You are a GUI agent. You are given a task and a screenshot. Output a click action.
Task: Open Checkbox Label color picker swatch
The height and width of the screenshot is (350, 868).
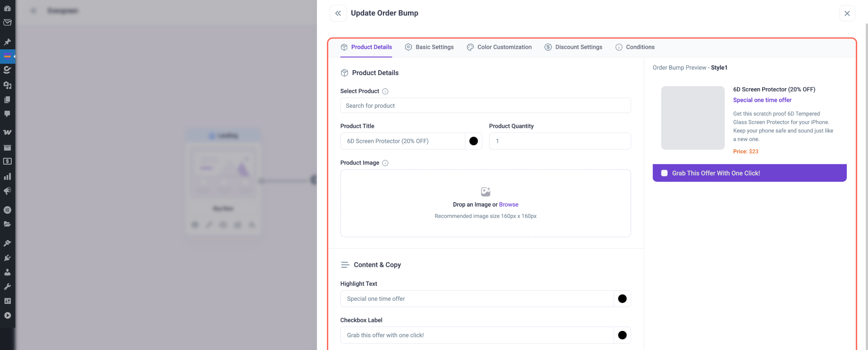click(622, 335)
